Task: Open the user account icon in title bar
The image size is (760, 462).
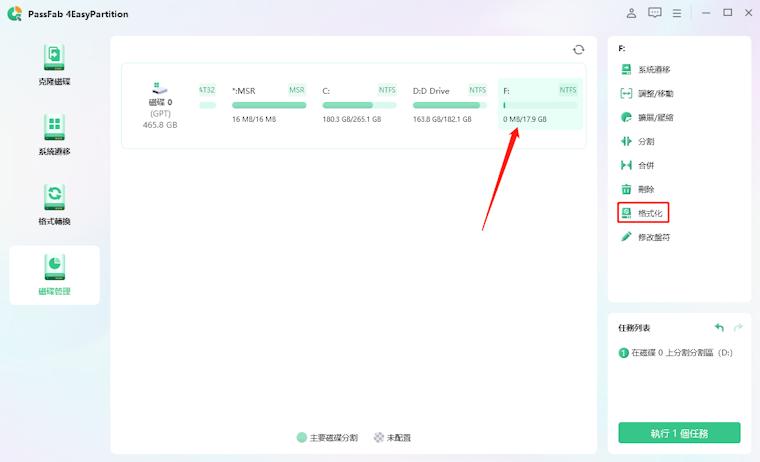Action: 631,13
